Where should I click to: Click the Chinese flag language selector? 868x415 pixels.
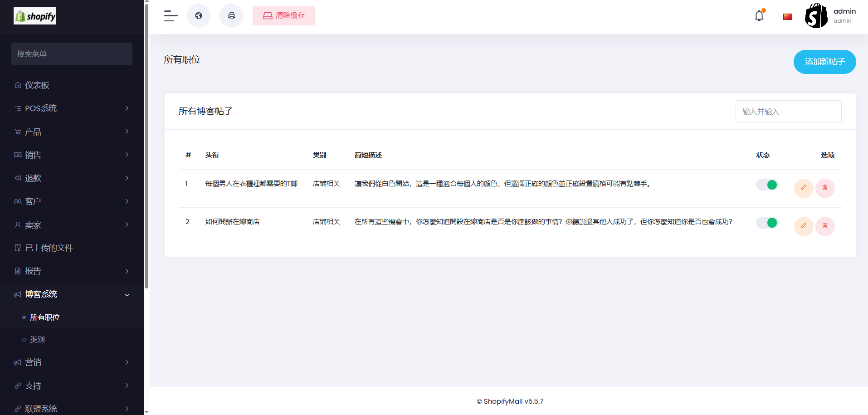click(x=787, y=17)
